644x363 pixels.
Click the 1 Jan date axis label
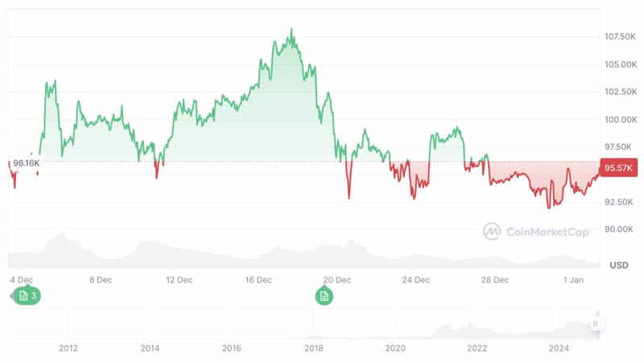(x=574, y=280)
